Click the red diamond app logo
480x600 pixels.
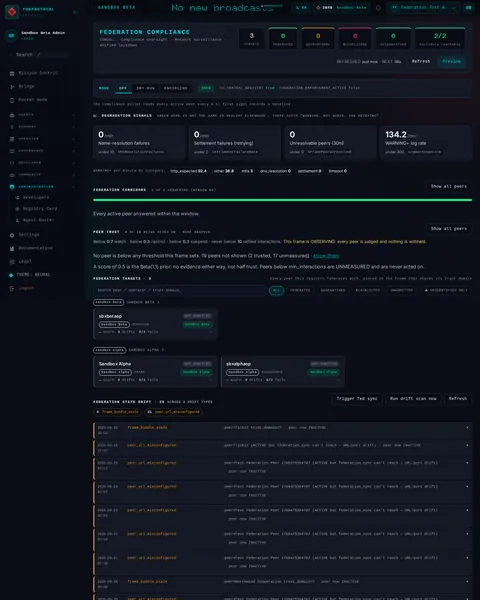tap(12, 11)
